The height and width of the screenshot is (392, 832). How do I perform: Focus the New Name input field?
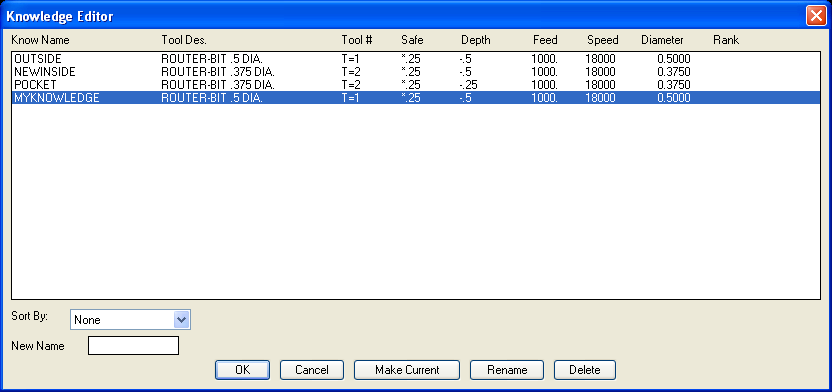coord(133,345)
